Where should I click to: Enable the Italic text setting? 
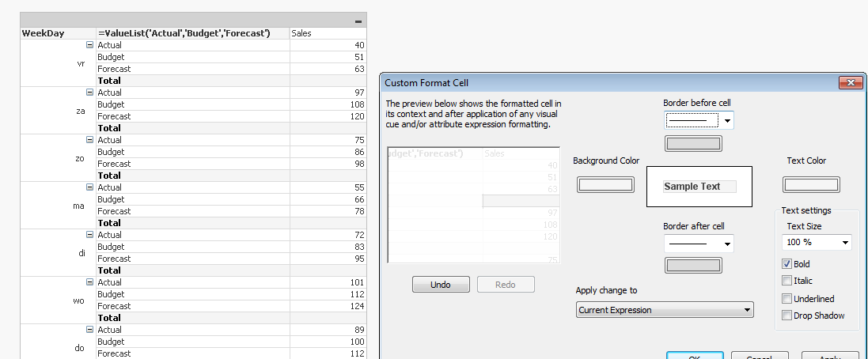tap(787, 281)
